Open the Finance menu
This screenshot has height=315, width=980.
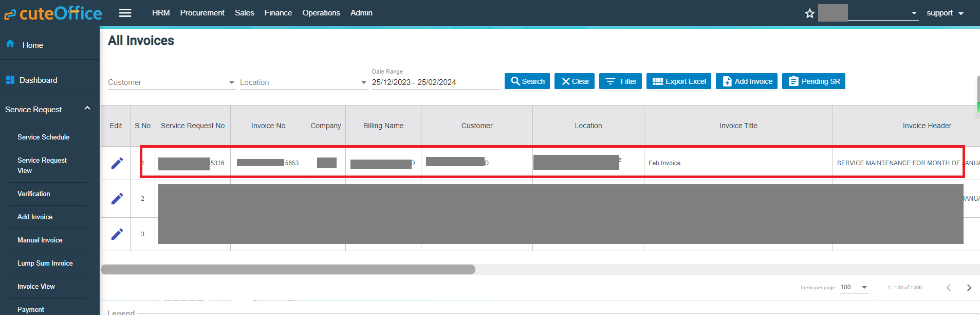pos(278,13)
